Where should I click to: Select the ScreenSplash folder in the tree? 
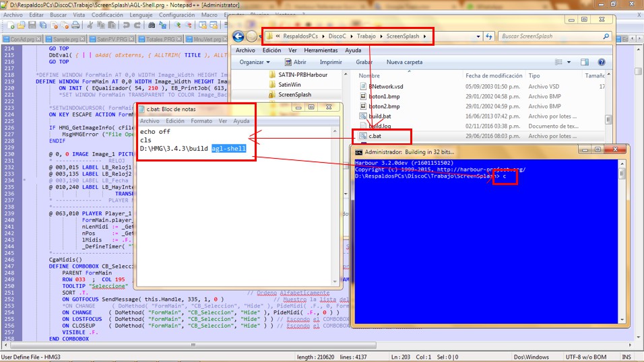point(290,94)
